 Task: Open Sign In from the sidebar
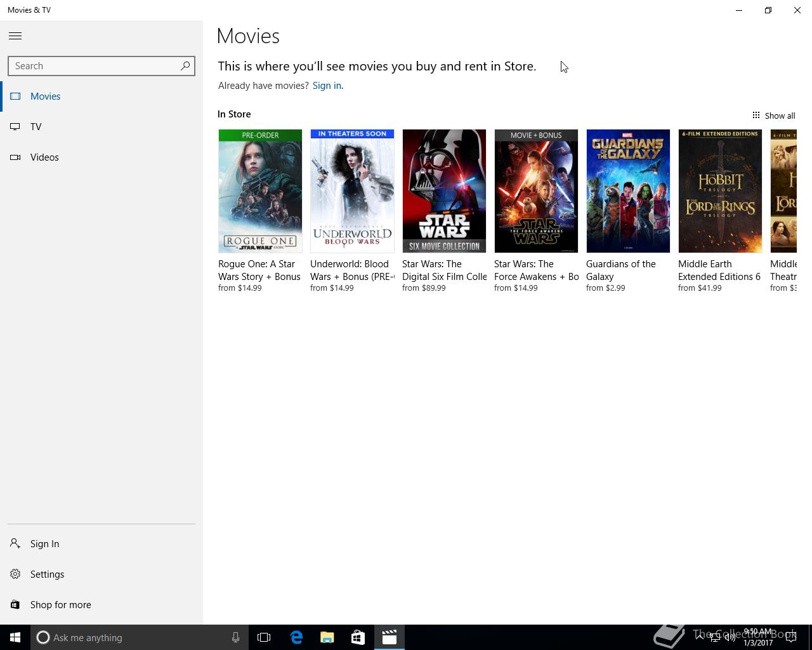[101, 544]
